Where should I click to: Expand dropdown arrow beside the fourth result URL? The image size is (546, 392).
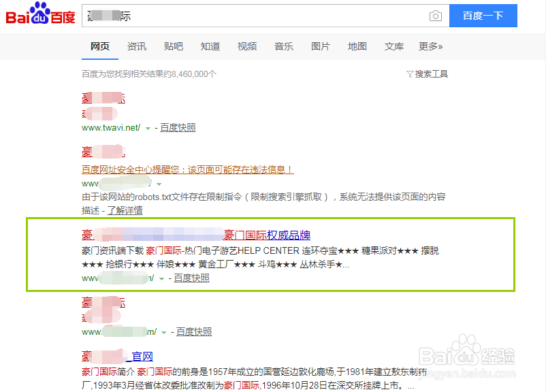[x=163, y=333]
